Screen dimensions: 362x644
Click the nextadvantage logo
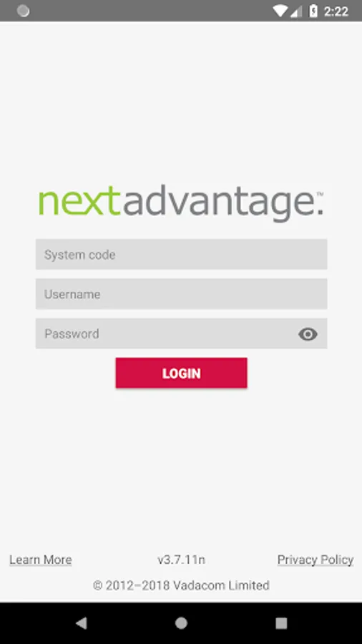pos(181,203)
